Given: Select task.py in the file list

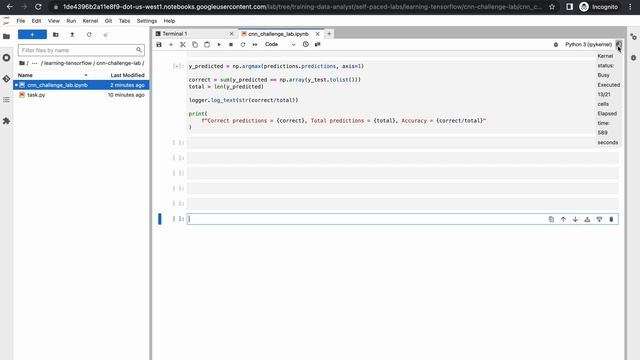Looking at the screenshot, I should (x=81, y=95).
